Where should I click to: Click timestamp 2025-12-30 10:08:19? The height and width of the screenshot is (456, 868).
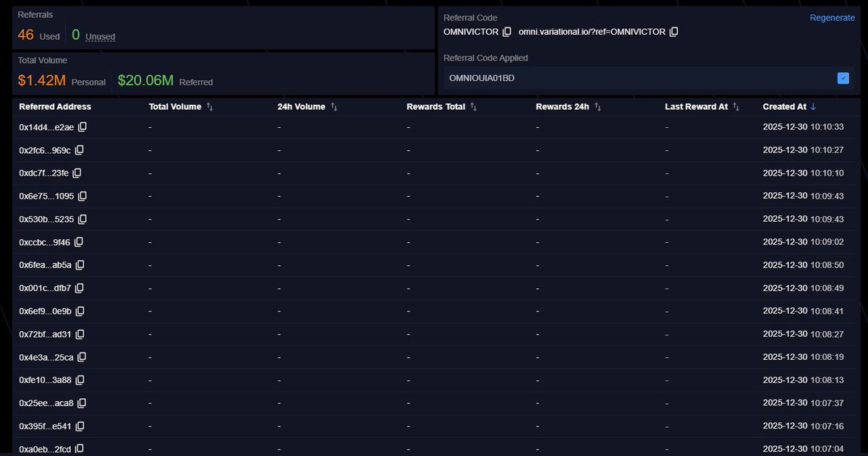point(804,357)
